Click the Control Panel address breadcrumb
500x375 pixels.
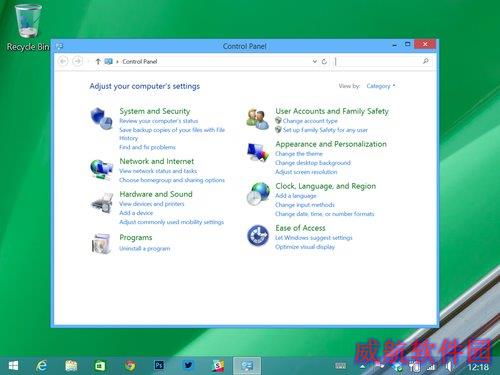[140, 62]
